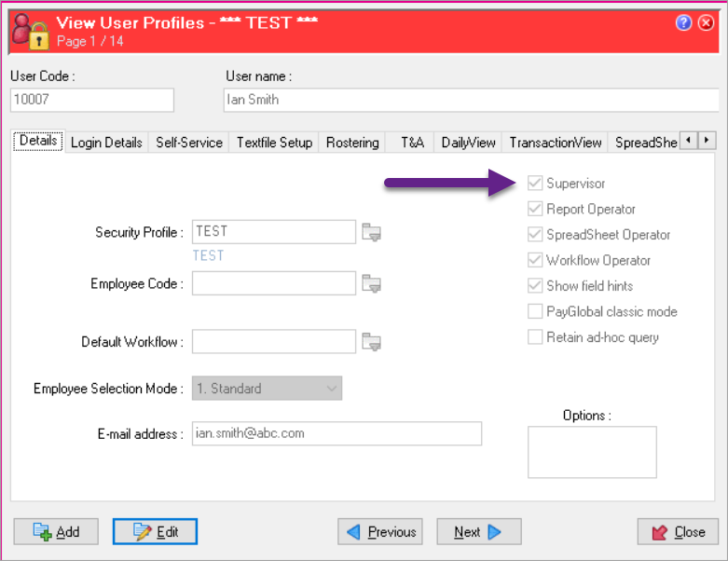
Task: Click the E-mail address field
Action: [337, 433]
